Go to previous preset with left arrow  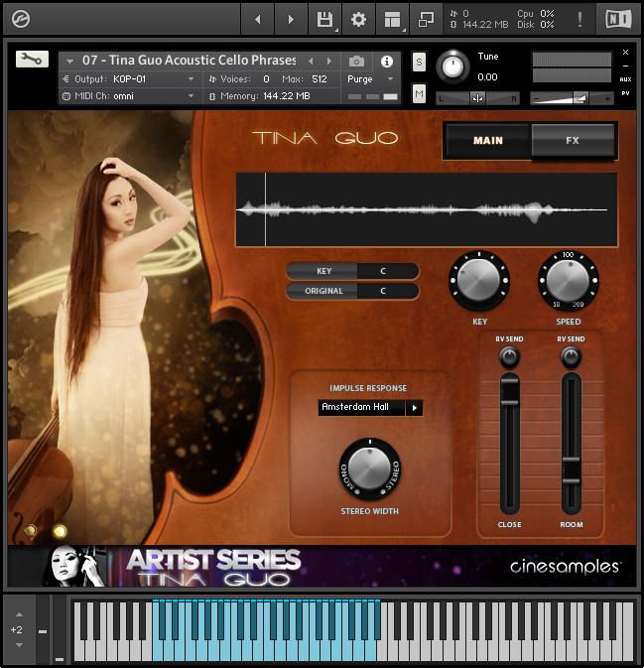pyautogui.click(x=257, y=19)
